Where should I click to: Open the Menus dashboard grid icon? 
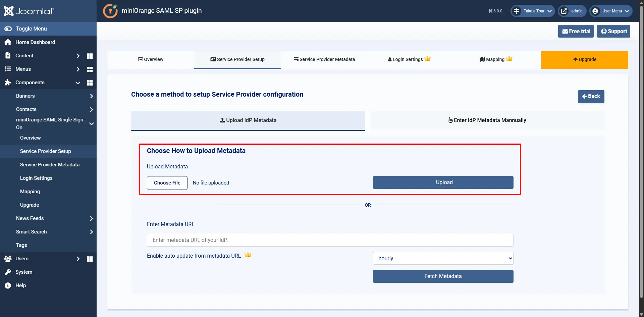coord(90,69)
